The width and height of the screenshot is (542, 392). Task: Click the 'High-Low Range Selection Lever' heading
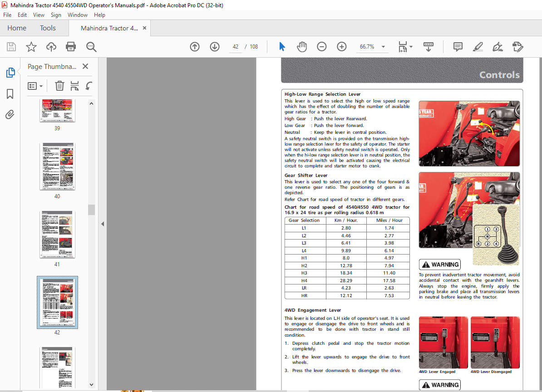pos(322,94)
